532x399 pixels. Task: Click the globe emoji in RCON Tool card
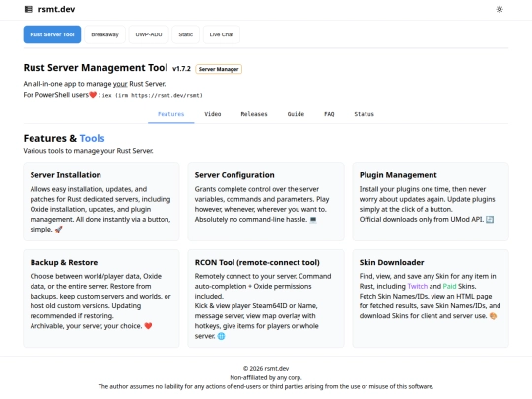pyautogui.click(x=221, y=336)
